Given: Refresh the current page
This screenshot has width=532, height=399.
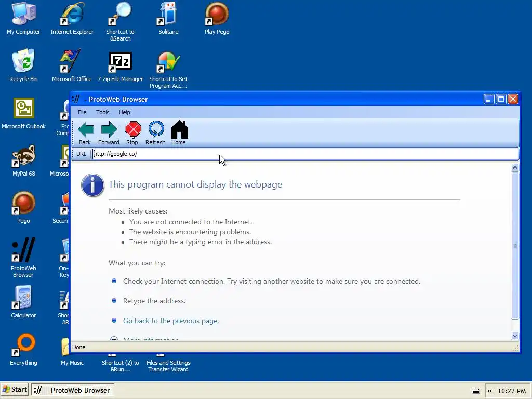Looking at the screenshot, I should 156,133.
